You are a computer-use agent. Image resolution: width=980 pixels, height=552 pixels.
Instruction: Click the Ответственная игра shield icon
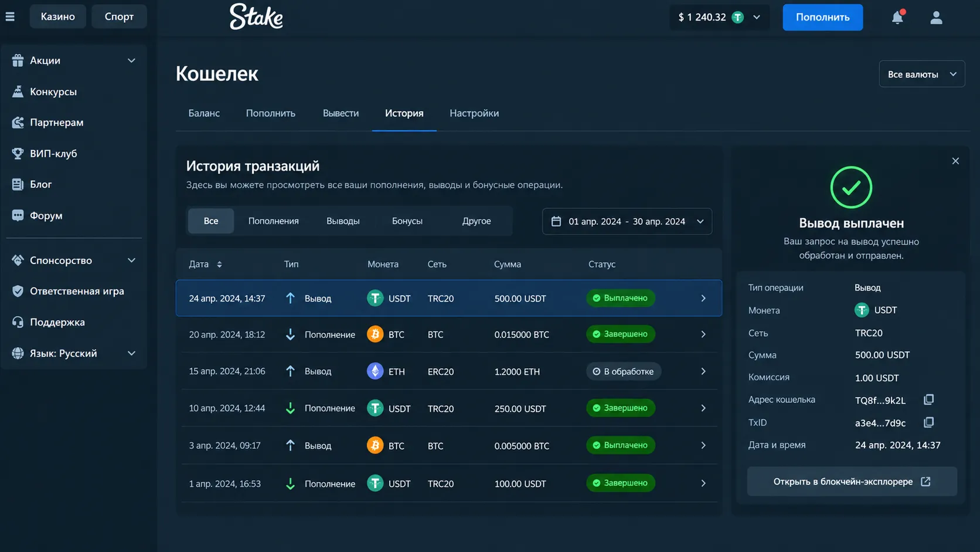click(18, 291)
